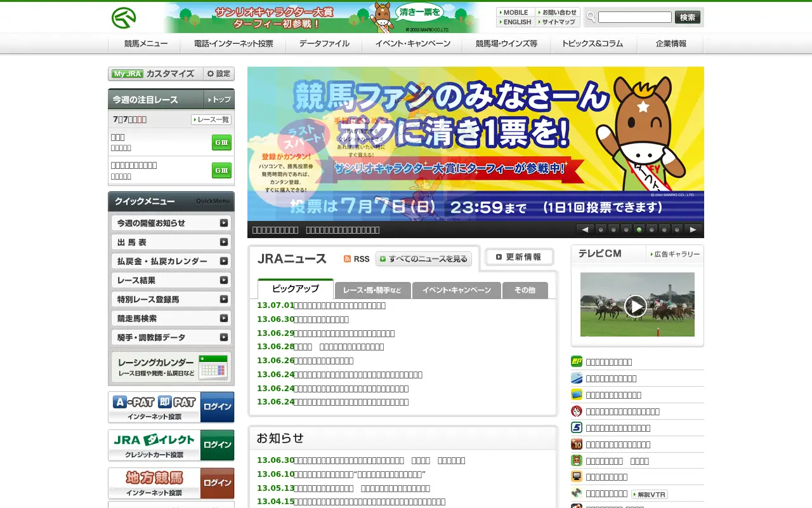Open レース結果 race results
The height and width of the screenshot is (508, 812).
pos(171,280)
